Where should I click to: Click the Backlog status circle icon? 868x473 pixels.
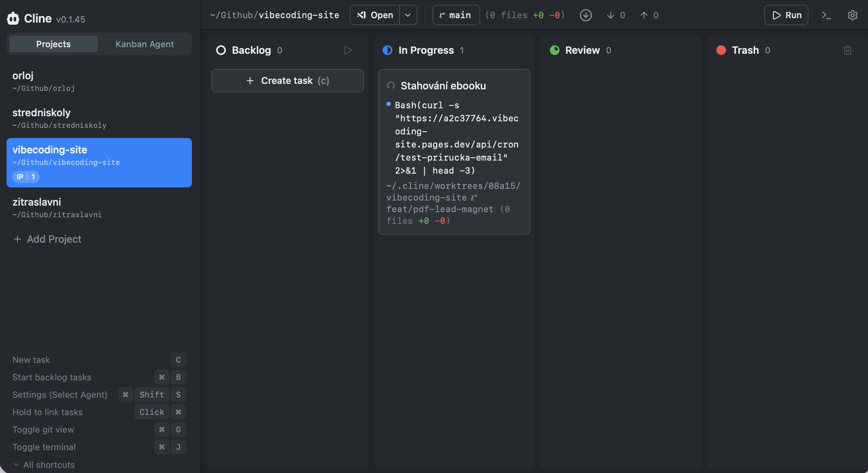[221, 50]
